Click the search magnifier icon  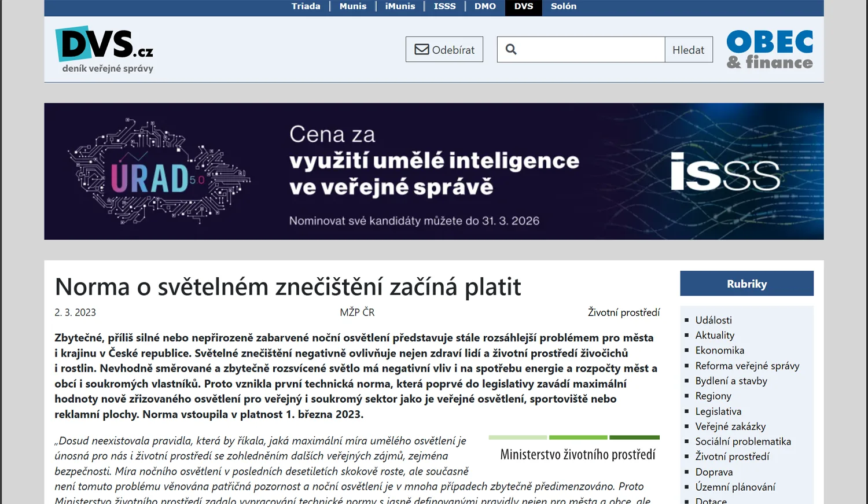point(511,49)
